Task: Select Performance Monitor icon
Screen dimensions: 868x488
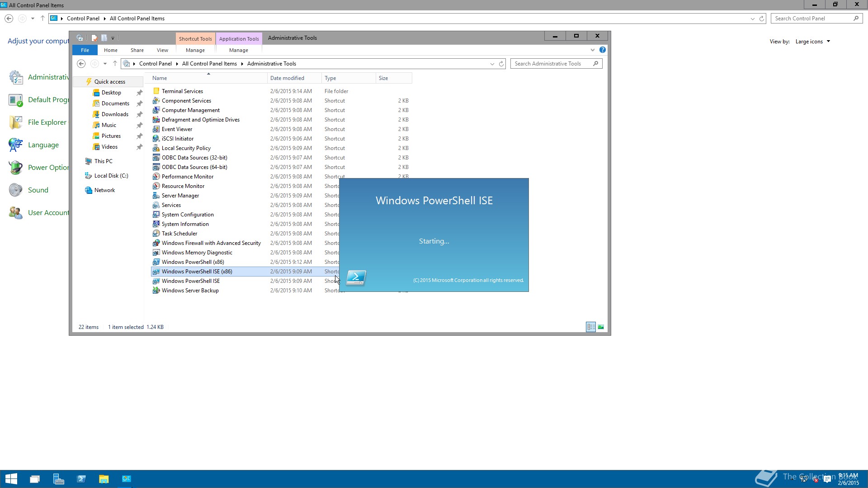Action: click(156, 177)
